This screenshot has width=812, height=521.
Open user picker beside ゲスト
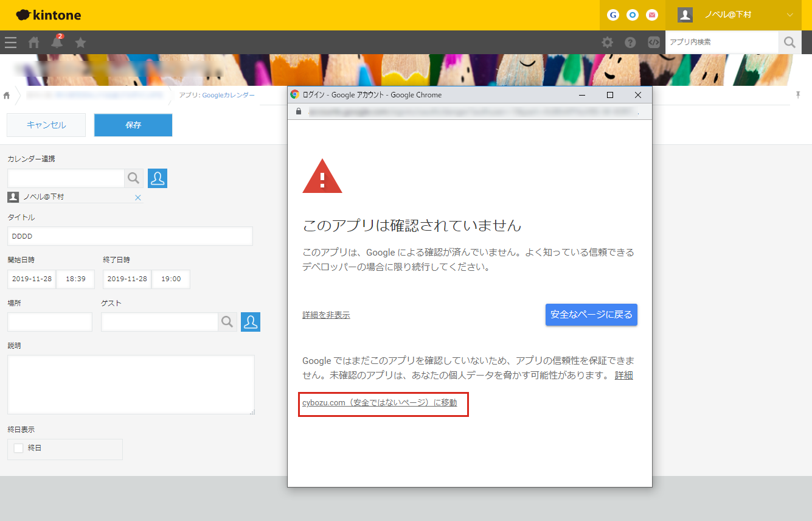[251, 322]
